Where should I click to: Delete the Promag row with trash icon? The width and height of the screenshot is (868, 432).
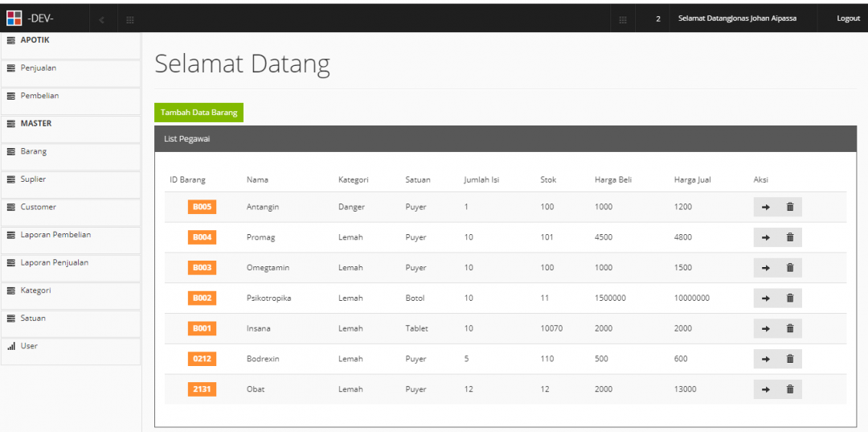[790, 237]
